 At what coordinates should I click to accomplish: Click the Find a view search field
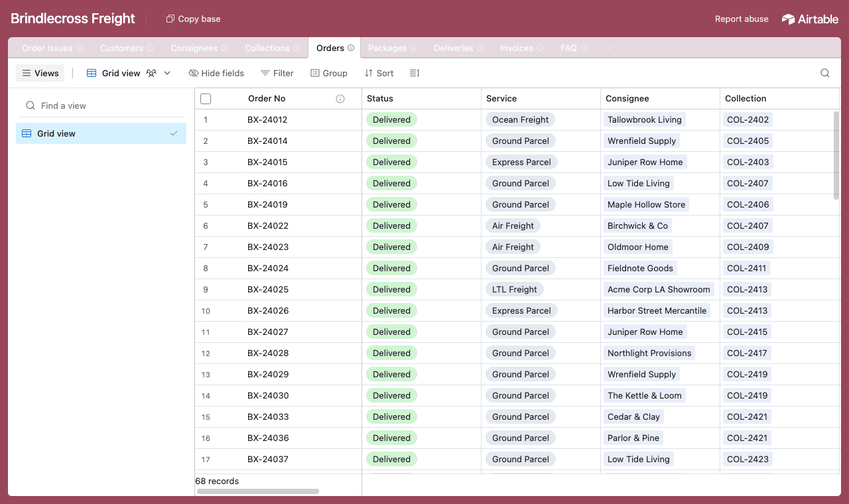(x=101, y=105)
